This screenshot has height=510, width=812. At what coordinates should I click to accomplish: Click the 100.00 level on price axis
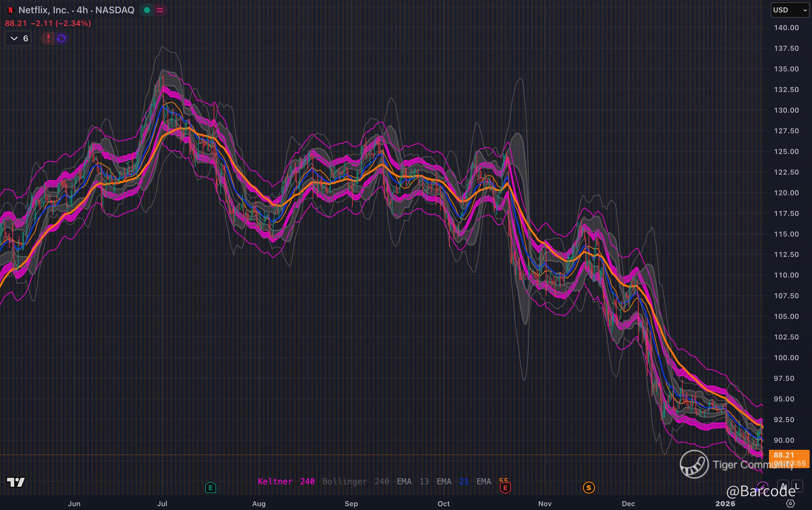pyautogui.click(x=786, y=358)
